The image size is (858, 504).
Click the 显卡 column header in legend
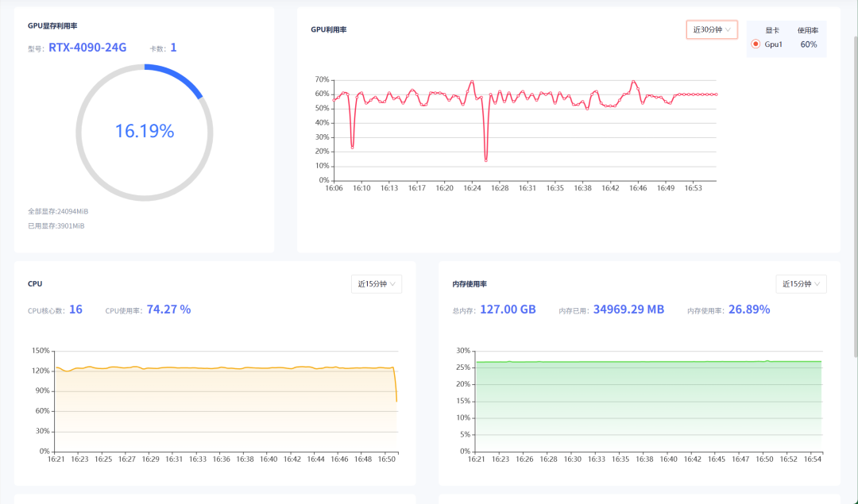pyautogui.click(x=772, y=30)
